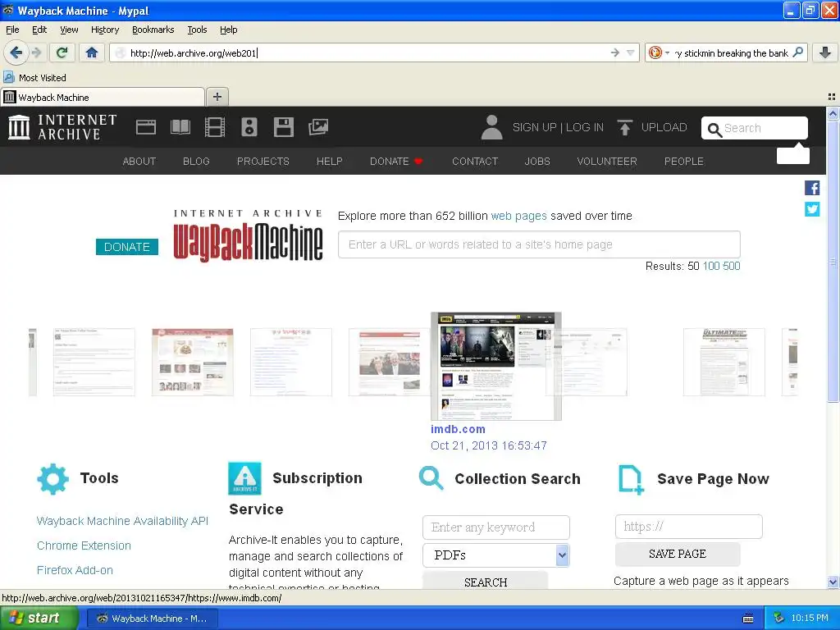Reload the page with the refresh icon
840x630 pixels.
click(x=62, y=52)
